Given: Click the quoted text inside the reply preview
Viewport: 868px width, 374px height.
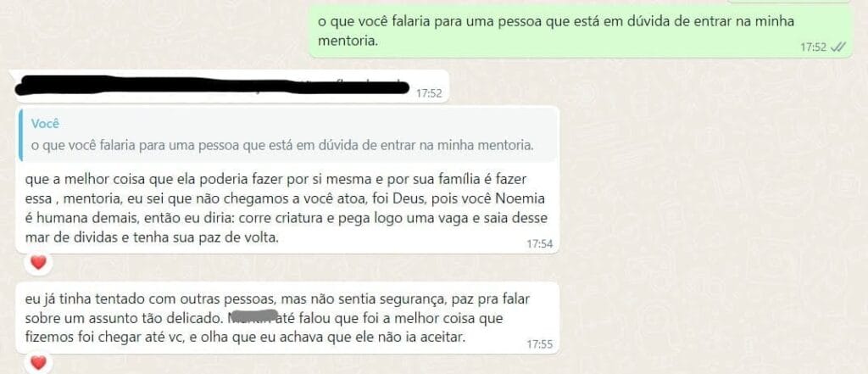Looking at the screenshot, I should [282, 146].
